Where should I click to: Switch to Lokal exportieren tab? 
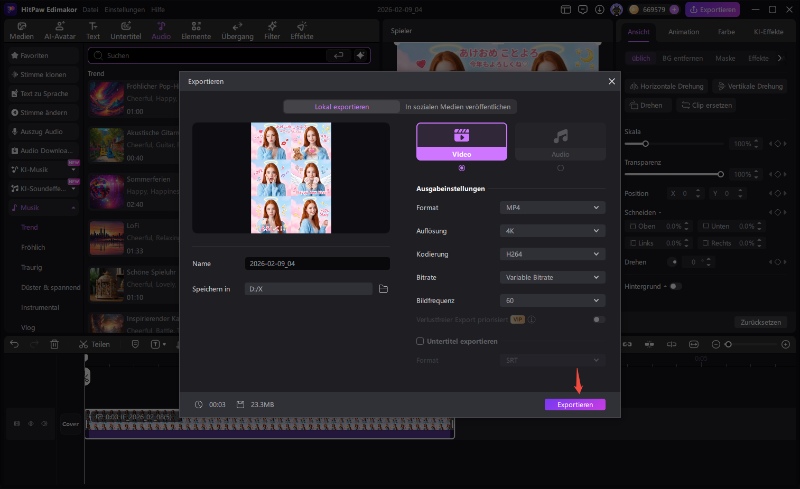341,107
